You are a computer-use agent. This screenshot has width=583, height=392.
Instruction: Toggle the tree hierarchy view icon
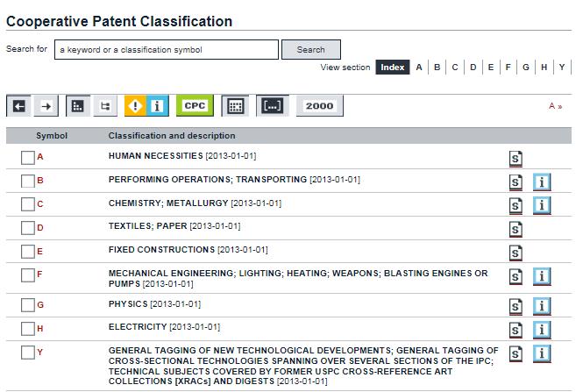pos(106,106)
